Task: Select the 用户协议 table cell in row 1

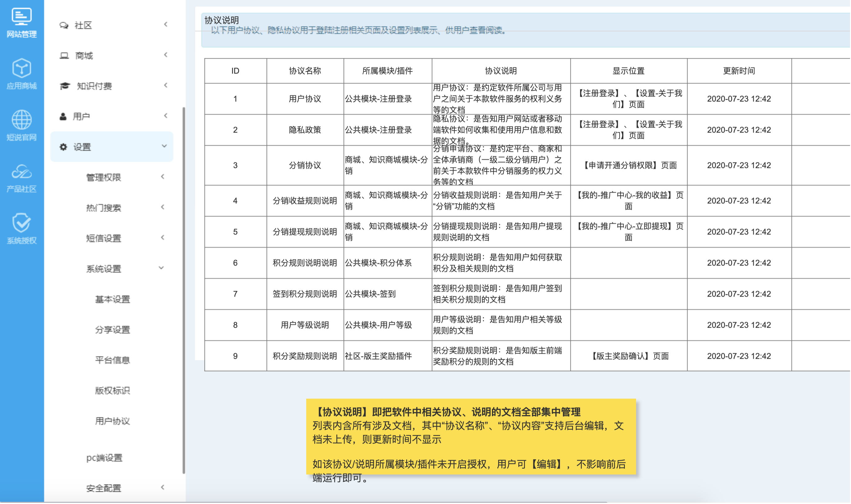Action: [x=305, y=99]
